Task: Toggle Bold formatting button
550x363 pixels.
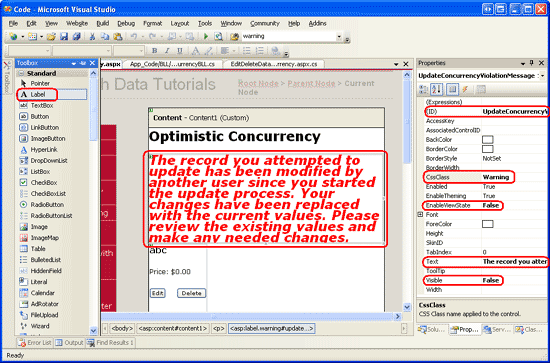Action: (x=154, y=51)
